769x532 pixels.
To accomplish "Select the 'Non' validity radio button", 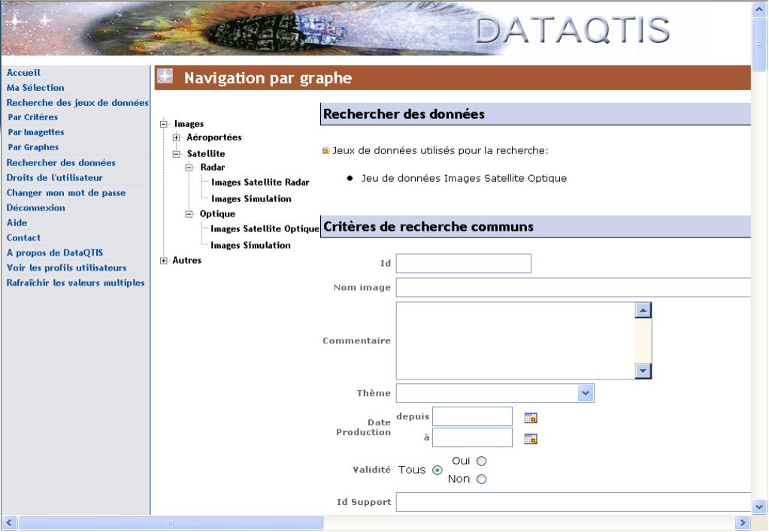I will point(482,479).
